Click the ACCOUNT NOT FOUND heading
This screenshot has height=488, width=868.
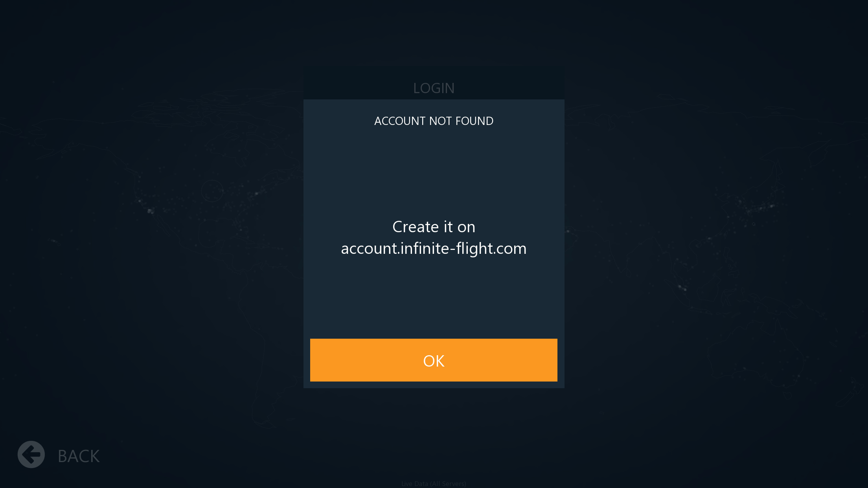coord(434,121)
